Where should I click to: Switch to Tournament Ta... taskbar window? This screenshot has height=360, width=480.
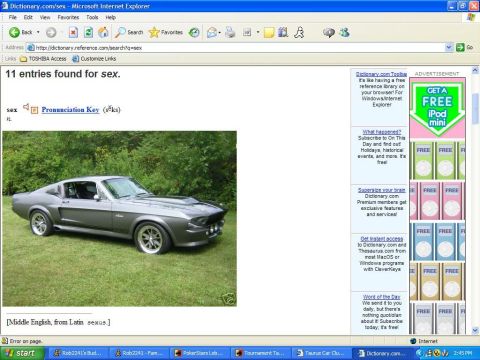pyautogui.click(x=261, y=353)
